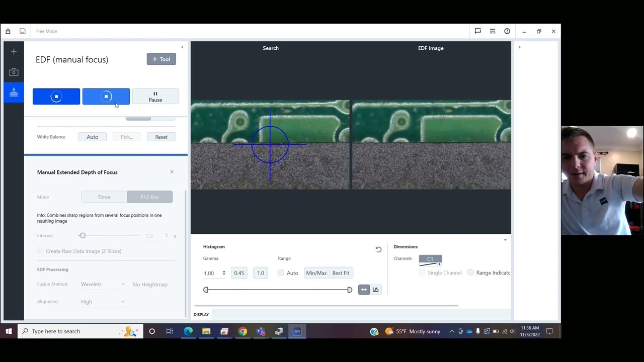The image size is (644, 362).
Task: Add a new Tool
Action: tap(162, 59)
